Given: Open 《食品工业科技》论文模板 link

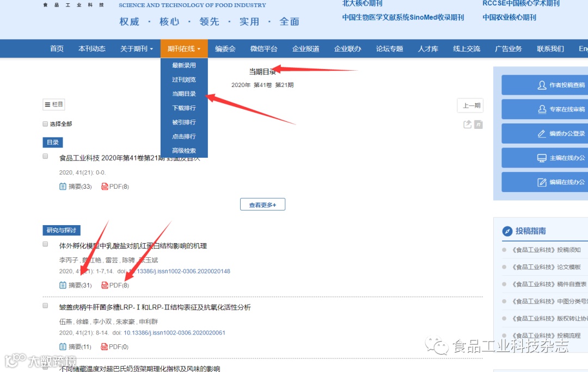Looking at the screenshot, I should pos(547,267).
